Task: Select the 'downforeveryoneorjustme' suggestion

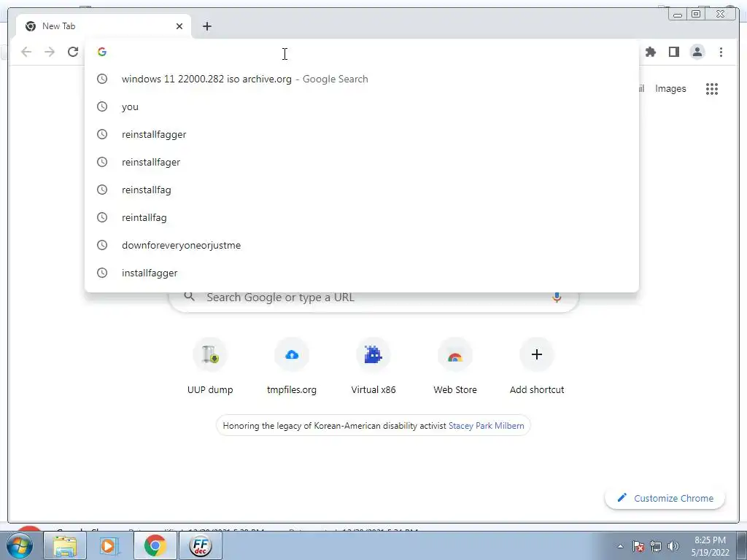Action: pos(362,245)
